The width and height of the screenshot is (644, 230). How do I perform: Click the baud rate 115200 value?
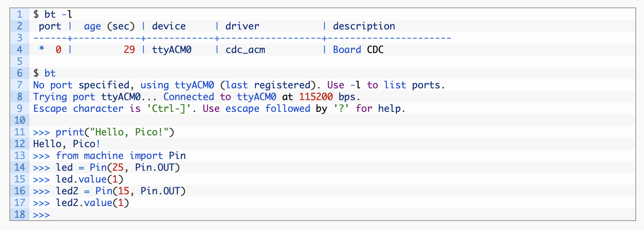click(316, 97)
